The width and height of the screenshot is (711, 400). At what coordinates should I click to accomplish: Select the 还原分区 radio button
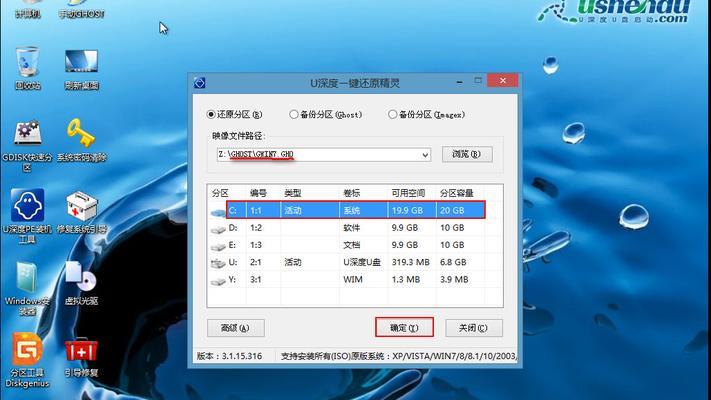(x=210, y=114)
